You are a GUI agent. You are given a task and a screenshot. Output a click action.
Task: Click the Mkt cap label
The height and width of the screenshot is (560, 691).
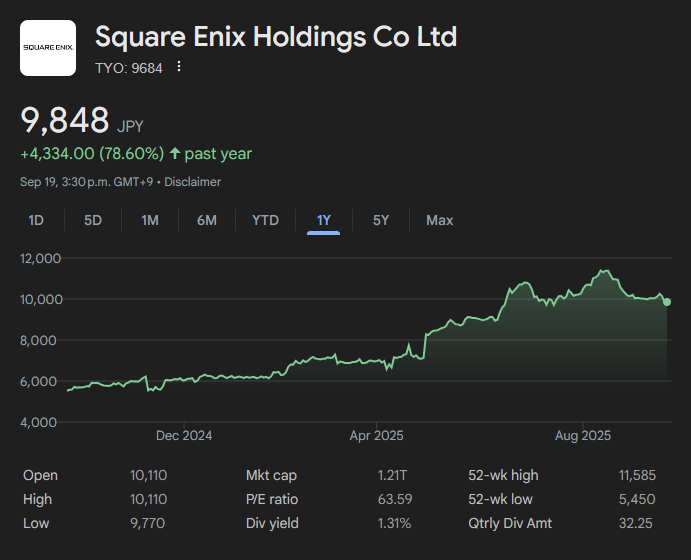[x=271, y=475]
